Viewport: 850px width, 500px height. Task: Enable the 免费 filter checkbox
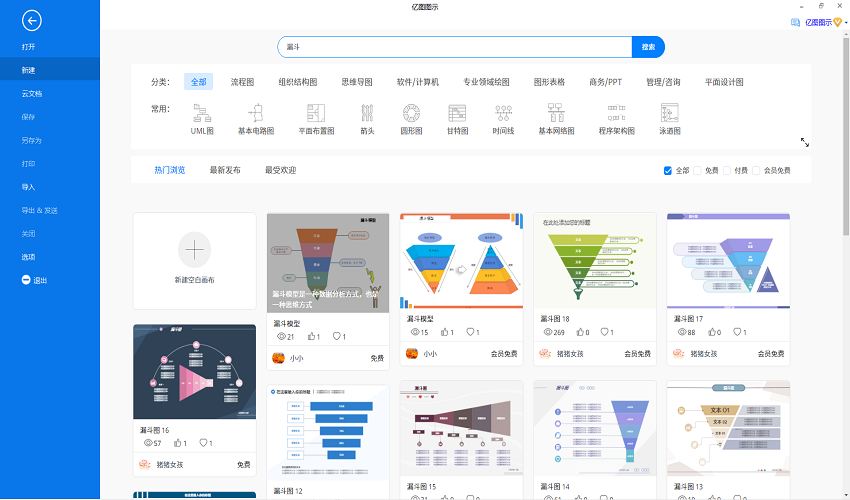pyautogui.click(x=698, y=171)
